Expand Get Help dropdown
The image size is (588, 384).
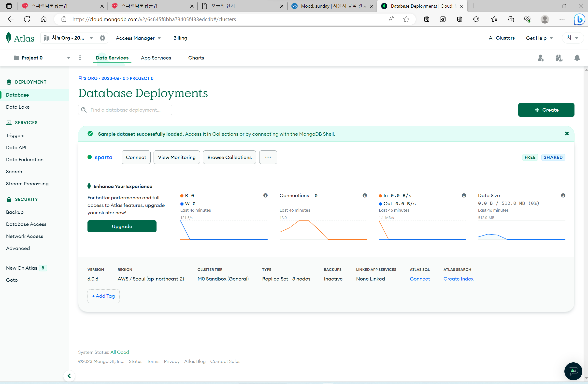539,38
